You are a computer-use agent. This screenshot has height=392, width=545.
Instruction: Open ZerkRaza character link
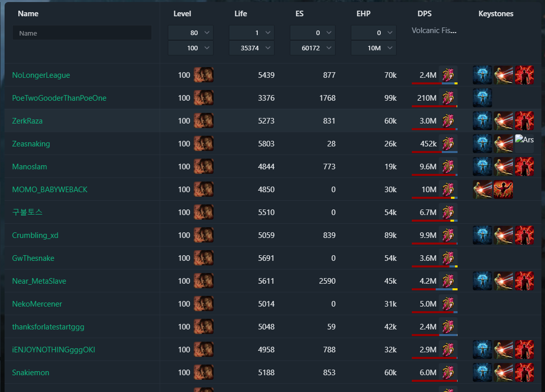click(27, 121)
